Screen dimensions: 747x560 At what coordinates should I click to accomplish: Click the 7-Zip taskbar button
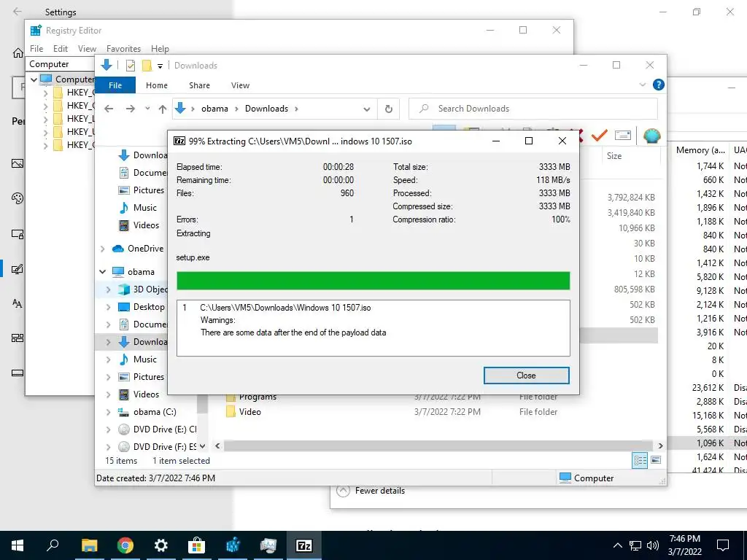pyautogui.click(x=304, y=545)
